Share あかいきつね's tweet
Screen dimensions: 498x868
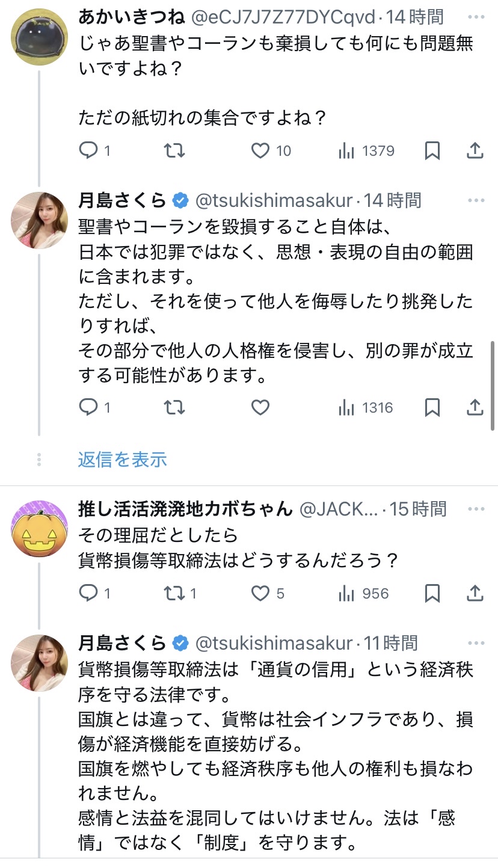pyautogui.click(x=475, y=150)
